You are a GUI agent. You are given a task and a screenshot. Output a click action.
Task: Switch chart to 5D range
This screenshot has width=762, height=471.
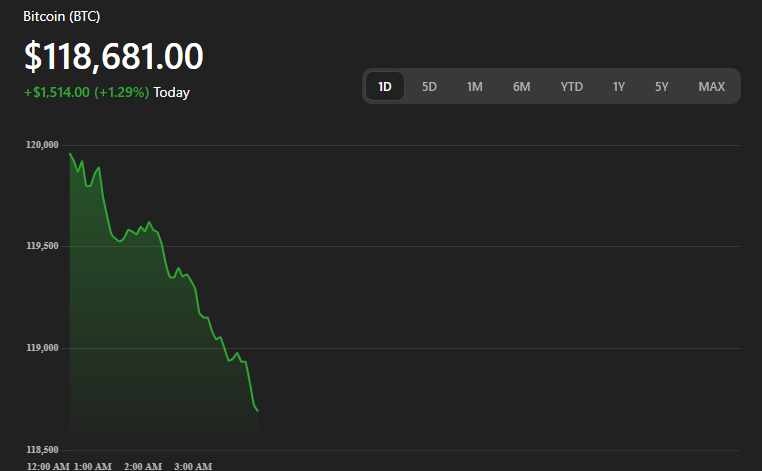click(429, 87)
